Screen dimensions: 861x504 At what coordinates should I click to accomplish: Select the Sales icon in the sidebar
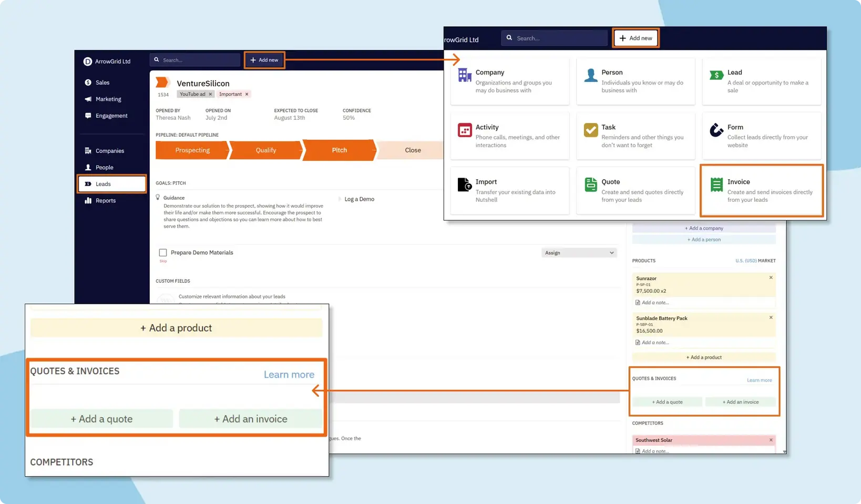click(88, 83)
